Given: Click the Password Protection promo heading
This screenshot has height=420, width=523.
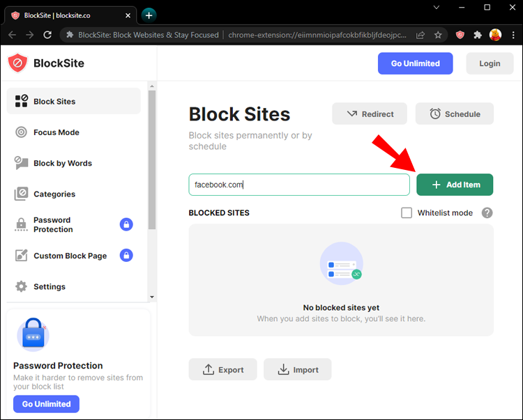Looking at the screenshot, I should click(x=58, y=366).
